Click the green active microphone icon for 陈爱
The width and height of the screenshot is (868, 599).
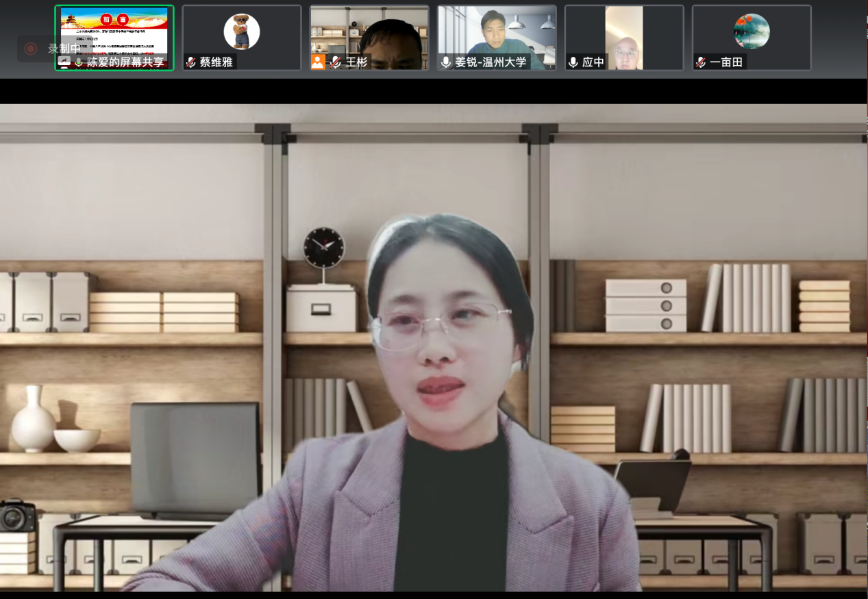[79, 62]
